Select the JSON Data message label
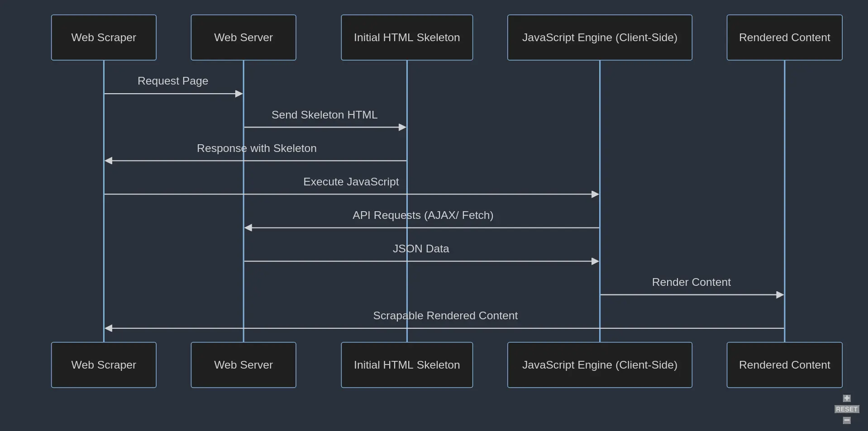Viewport: 868px width, 431px height. [x=420, y=248]
